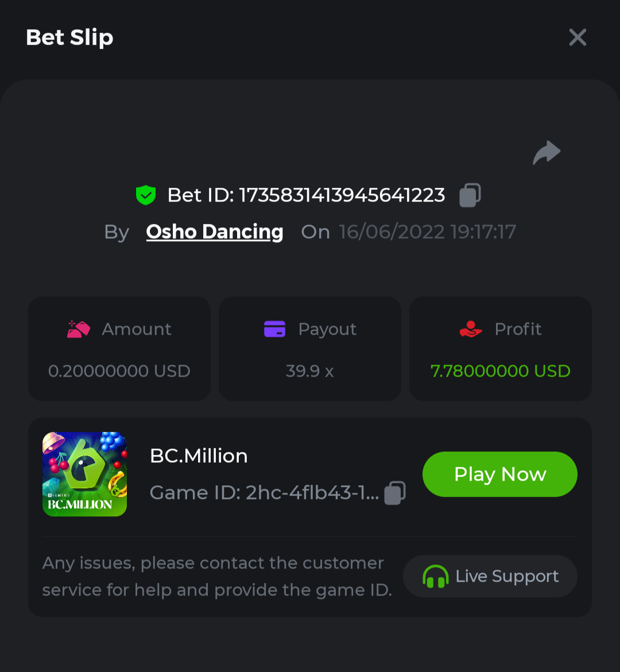Screen dimensions: 620x672
Task: Click the truncated Game ID text
Action: point(264,493)
